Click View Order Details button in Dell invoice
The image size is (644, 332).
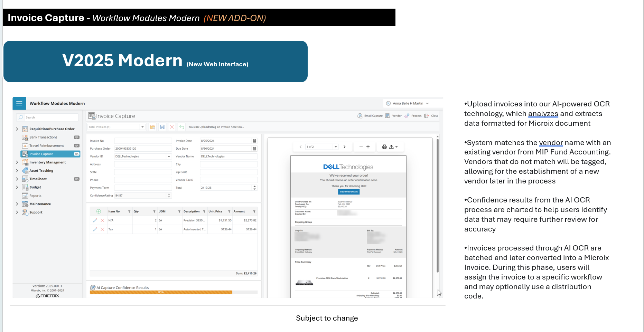(349, 192)
